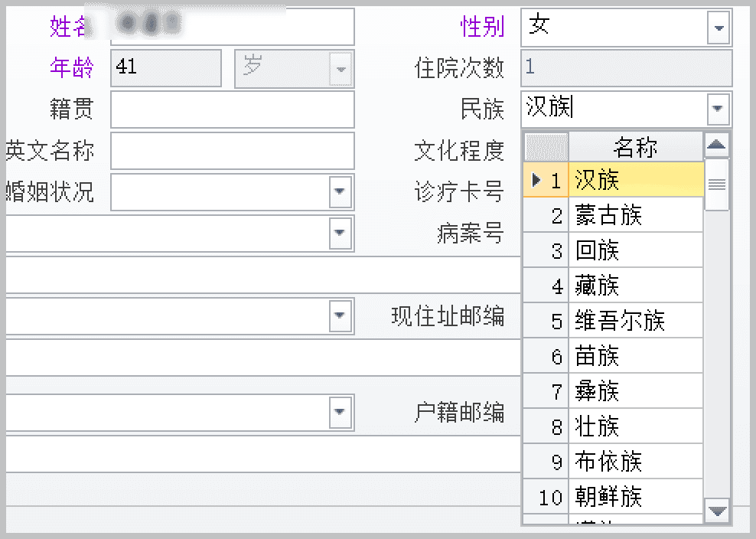Open the 婚姻状况 dropdown
Image resolution: width=756 pixels, height=539 pixels.
click(340, 191)
